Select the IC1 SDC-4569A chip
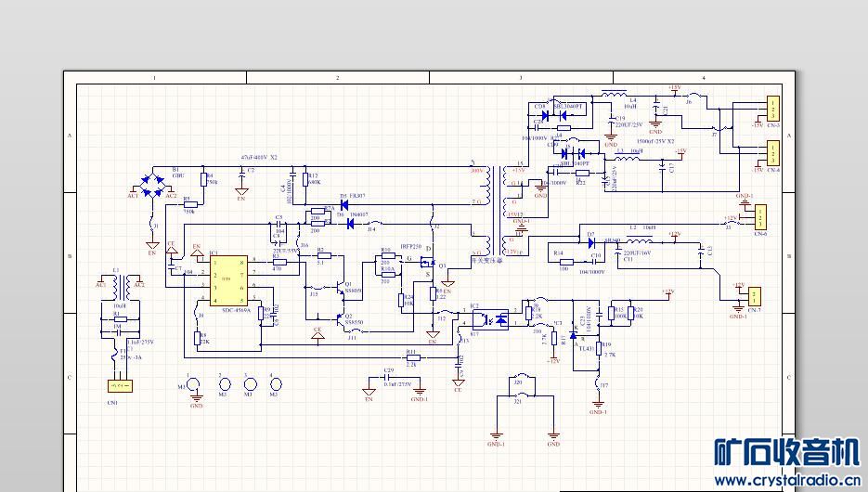Screen dimensions: 868x492 228,280
